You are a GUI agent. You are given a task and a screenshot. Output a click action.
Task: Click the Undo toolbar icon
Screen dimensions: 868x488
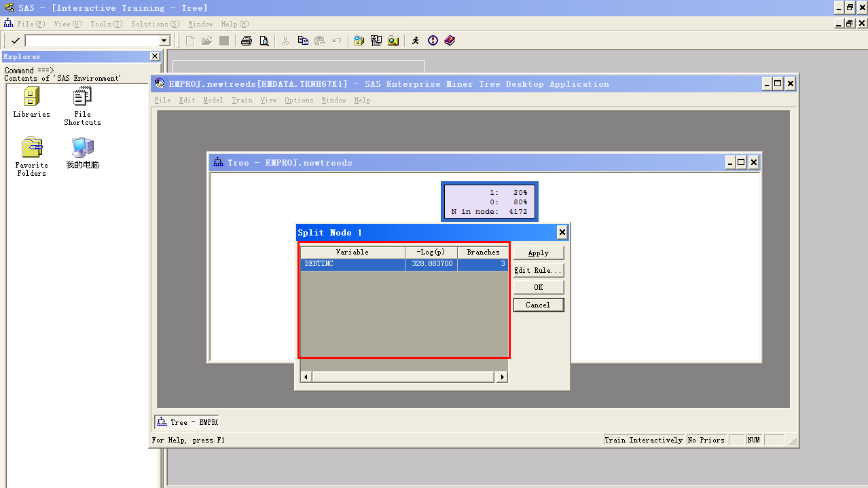(x=337, y=41)
